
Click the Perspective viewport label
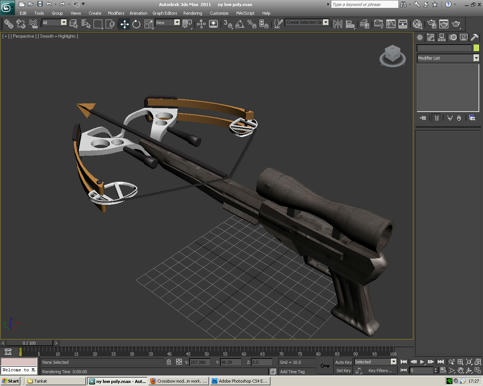23,36
